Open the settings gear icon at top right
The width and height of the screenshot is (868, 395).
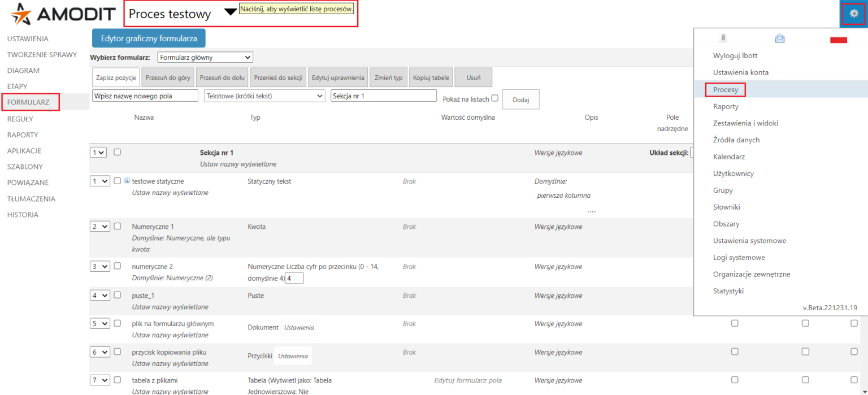click(853, 13)
